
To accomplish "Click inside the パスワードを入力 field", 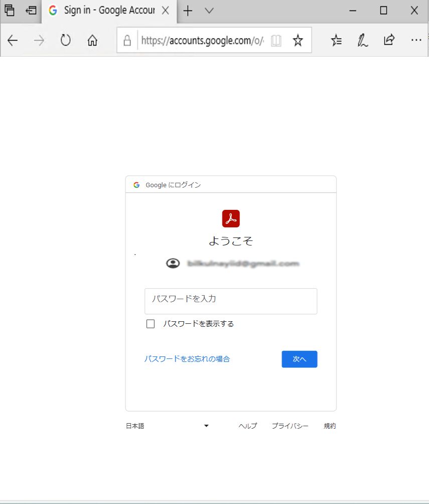I will (x=230, y=301).
